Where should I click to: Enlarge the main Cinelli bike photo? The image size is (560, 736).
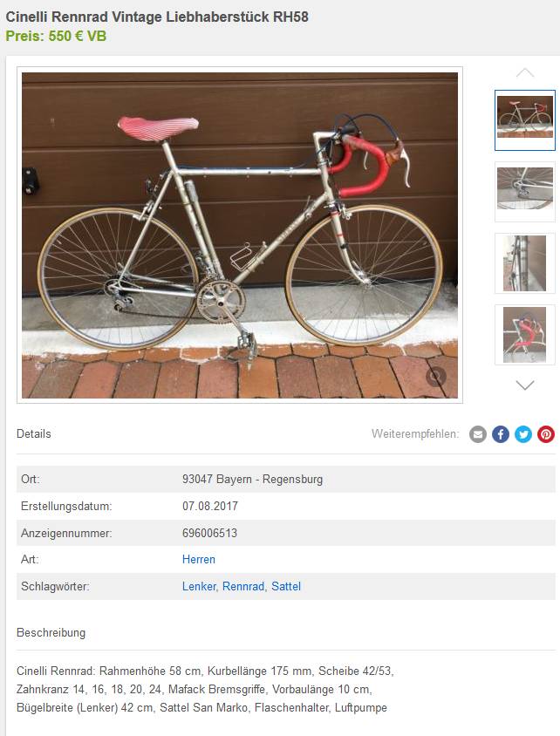point(240,235)
